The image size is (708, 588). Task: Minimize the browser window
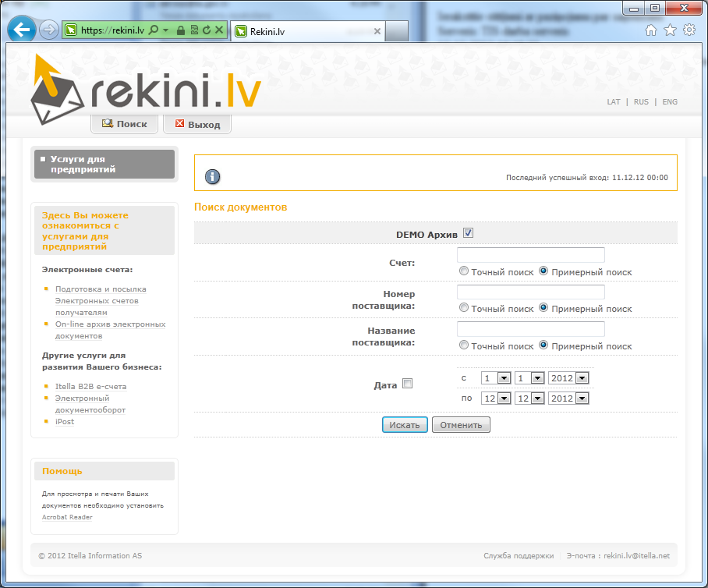pyautogui.click(x=634, y=8)
